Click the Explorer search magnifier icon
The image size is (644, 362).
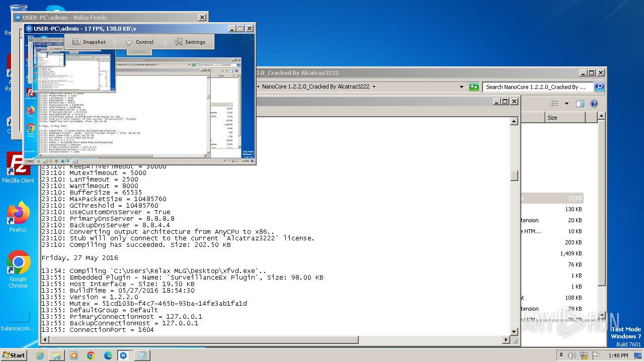click(599, 87)
